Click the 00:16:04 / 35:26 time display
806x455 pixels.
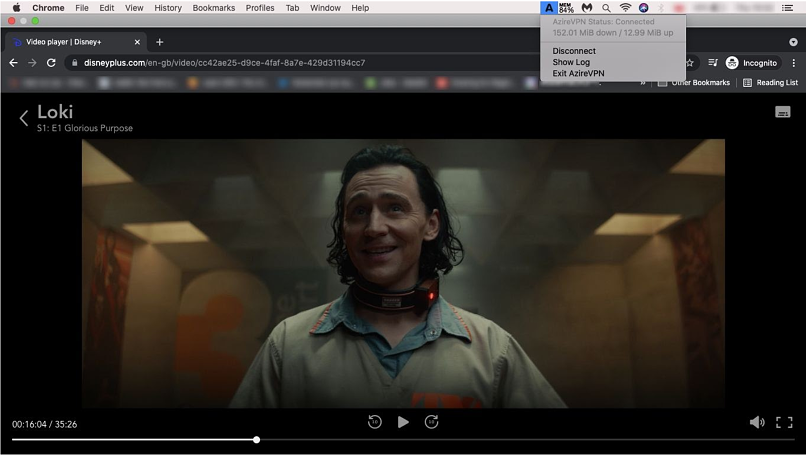coord(45,425)
